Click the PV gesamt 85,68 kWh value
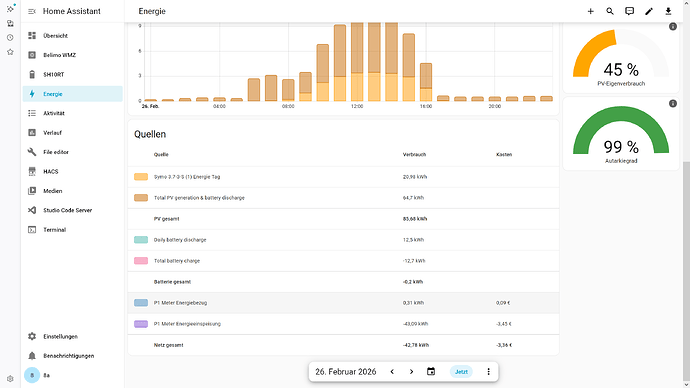This screenshot has width=690, height=388. click(415, 219)
